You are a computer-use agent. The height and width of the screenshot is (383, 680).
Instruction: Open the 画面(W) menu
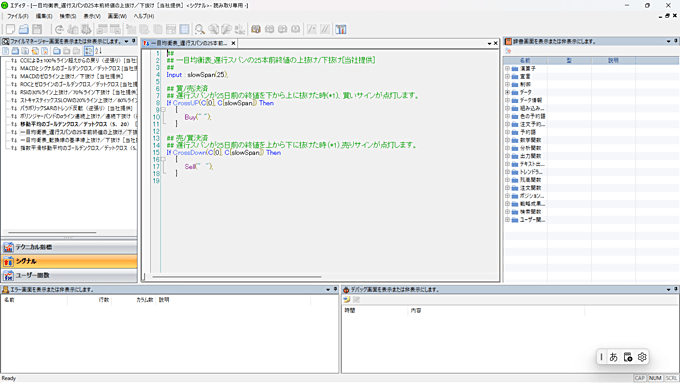tap(117, 16)
